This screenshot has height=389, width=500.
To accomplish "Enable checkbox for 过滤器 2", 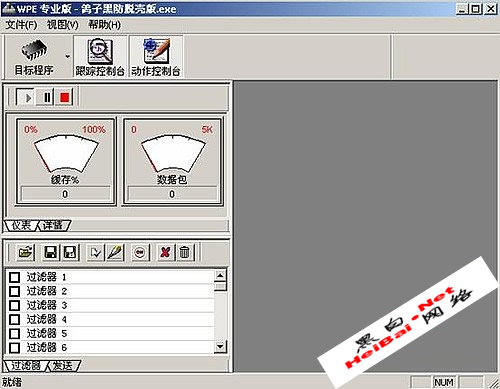I will [14, 291].
